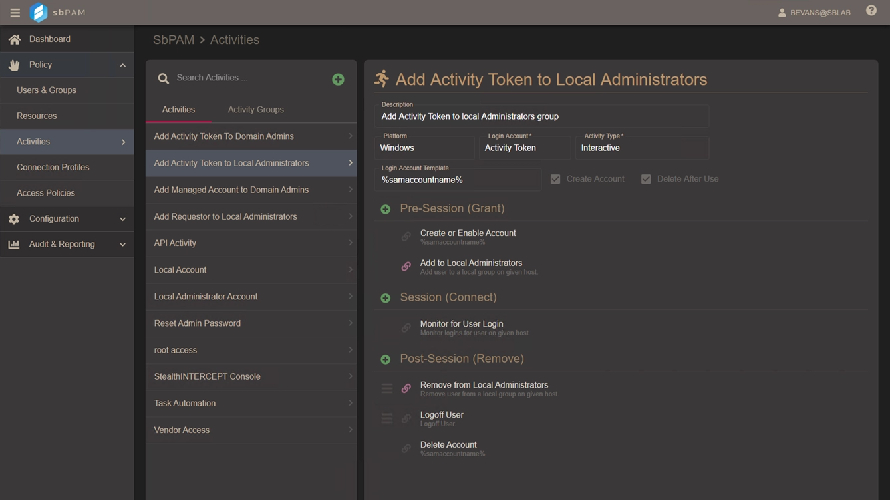
Task: Click the Dashboard home icon
Action: pyautogui.click(x=15, y=39)
